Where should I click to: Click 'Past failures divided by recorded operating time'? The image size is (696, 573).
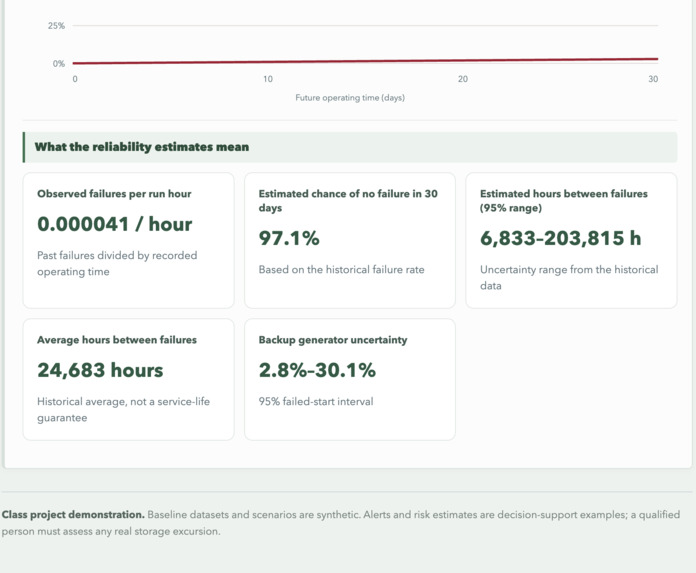point(117,264)
